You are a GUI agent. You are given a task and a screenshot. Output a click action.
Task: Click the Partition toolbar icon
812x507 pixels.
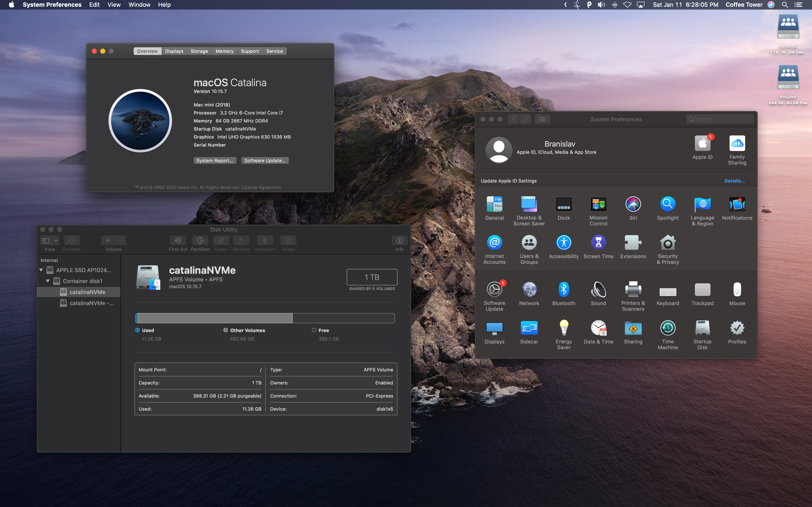click(x=200, y=241)
